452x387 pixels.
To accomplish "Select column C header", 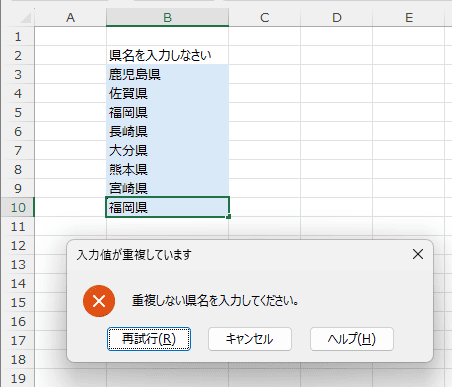I will (265, 17).
